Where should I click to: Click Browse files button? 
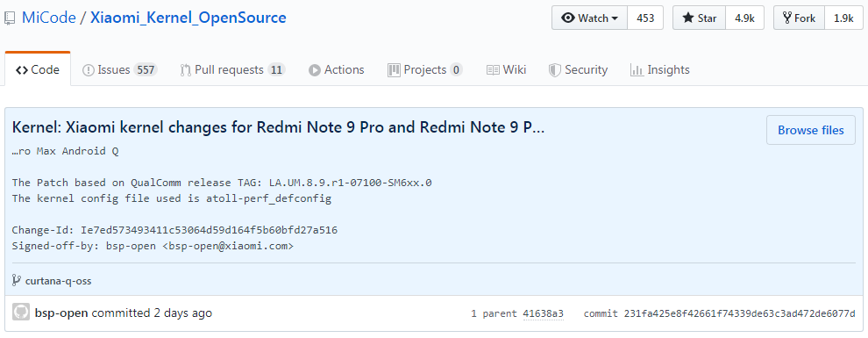[810, 130]
